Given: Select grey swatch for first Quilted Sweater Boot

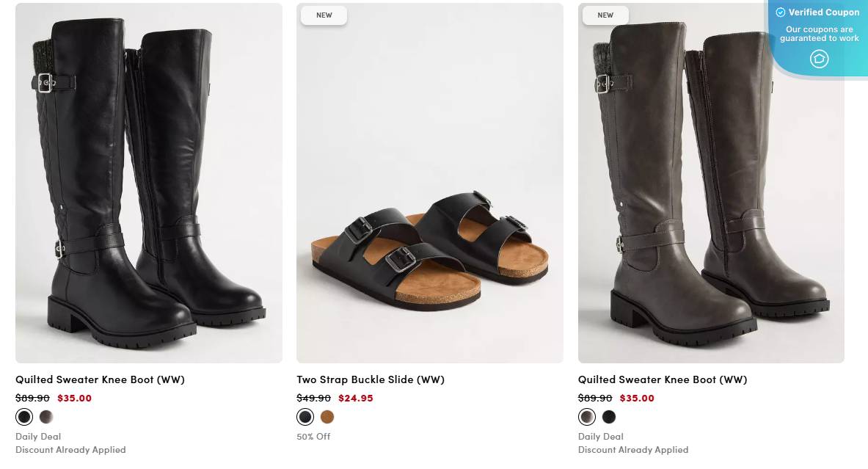Looking at the screenshot, I should tap(46, 417).
